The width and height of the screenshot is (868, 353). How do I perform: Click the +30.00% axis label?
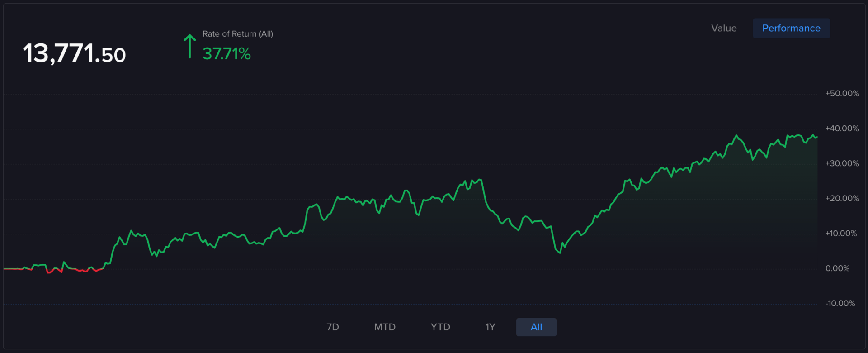[x=842, y=163]
